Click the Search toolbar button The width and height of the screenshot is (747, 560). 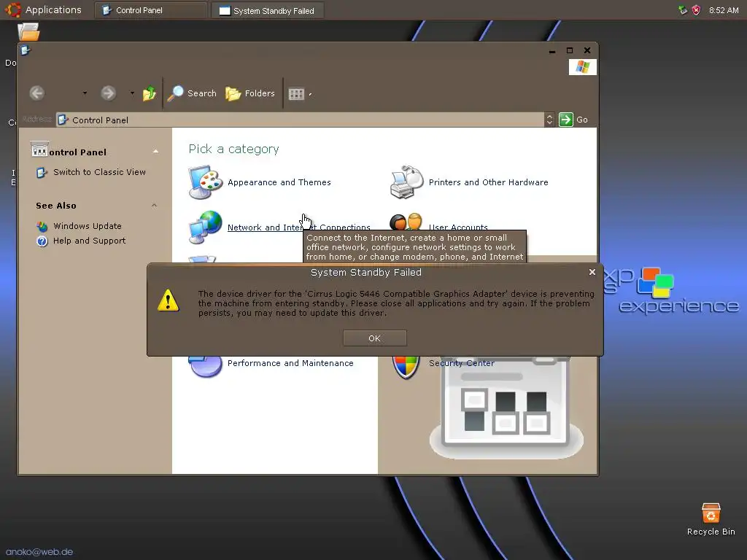pos(192,93)
